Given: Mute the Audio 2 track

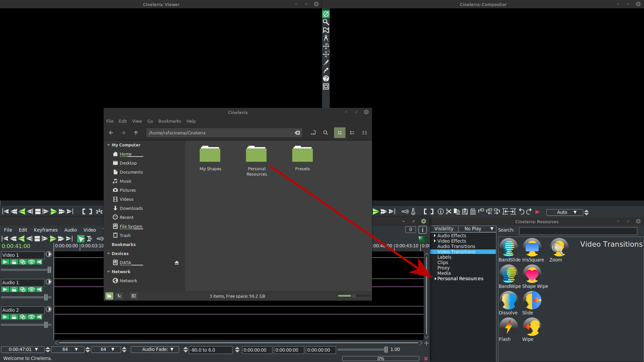Looking at the screenshot, I should [x=40, y=317].
